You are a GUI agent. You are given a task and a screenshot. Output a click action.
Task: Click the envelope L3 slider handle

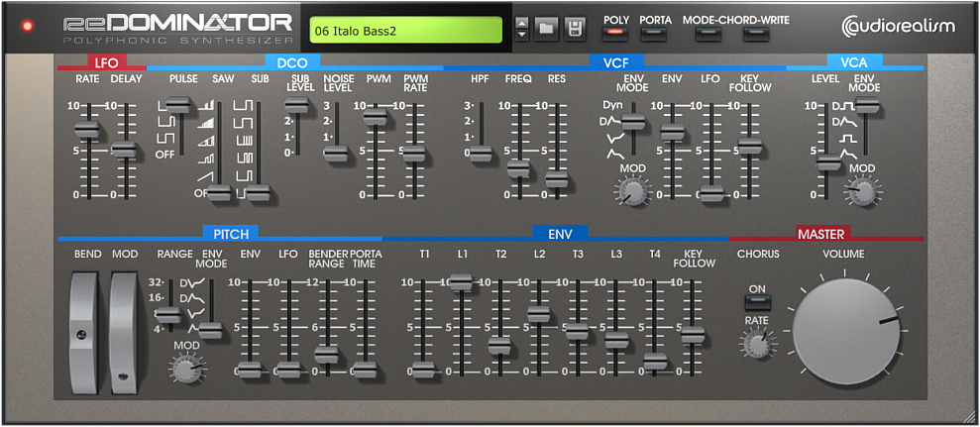click(616, 340)
